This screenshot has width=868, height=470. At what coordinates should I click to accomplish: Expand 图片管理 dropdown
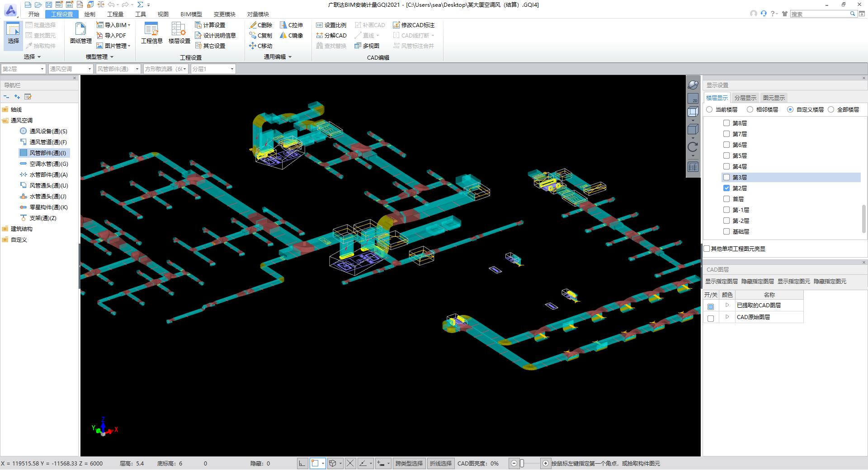click(129, 46)
